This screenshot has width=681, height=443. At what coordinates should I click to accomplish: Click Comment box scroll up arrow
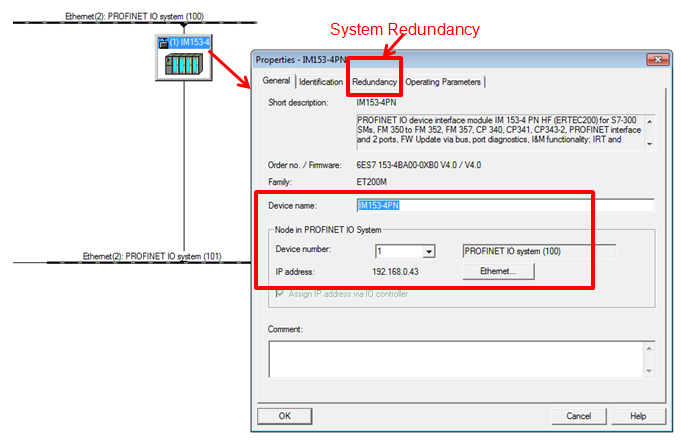(x=649, y=348)
